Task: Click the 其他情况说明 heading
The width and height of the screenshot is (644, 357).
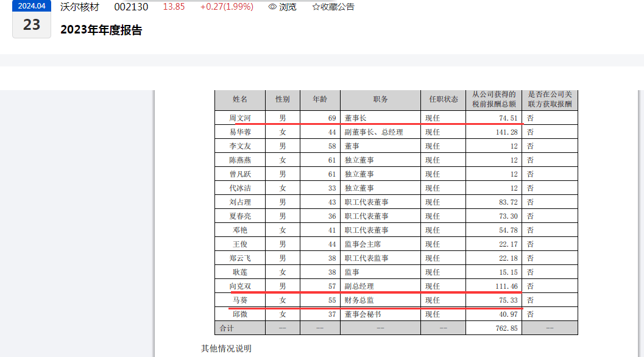Action: pos(226,348)
